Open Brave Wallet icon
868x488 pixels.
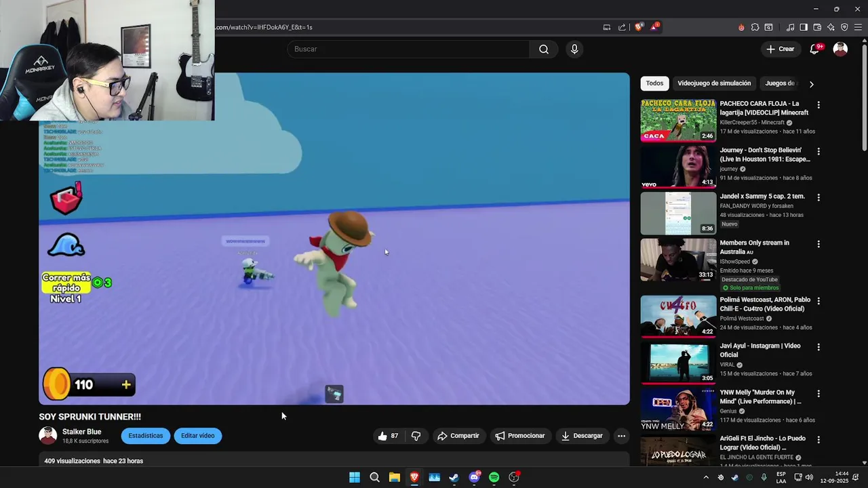pos(817,27)
